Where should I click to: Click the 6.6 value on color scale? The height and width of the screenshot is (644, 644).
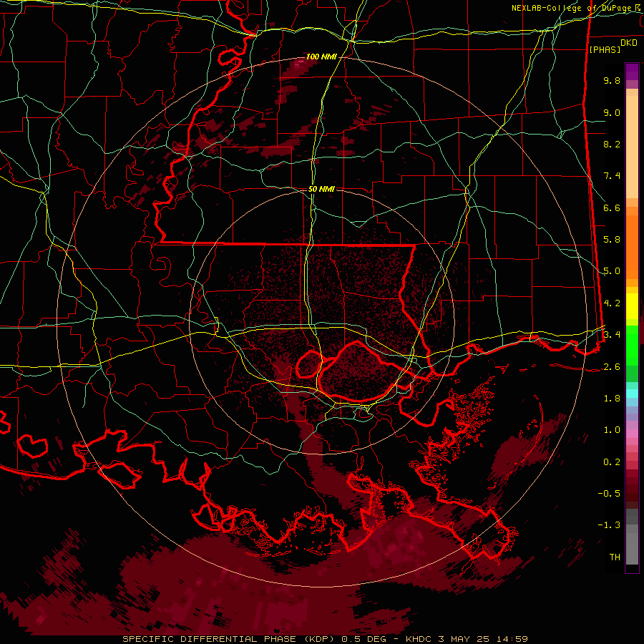click(x=612, y=208)
